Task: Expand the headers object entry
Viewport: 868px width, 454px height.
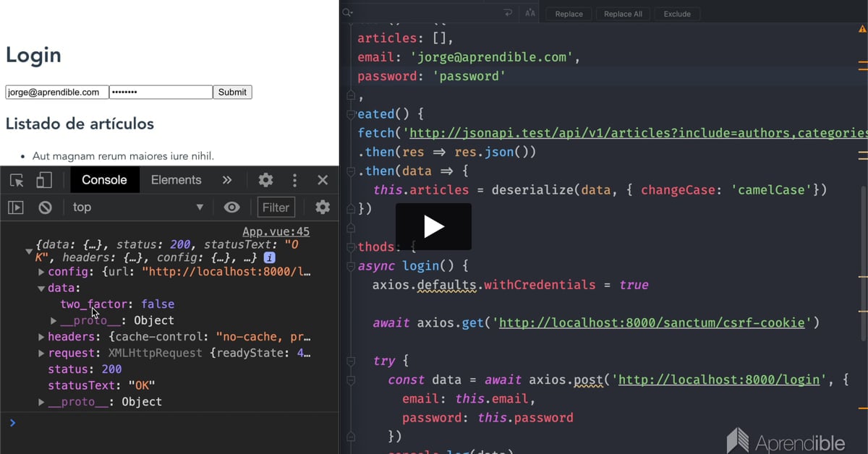Action: (41, 337)
